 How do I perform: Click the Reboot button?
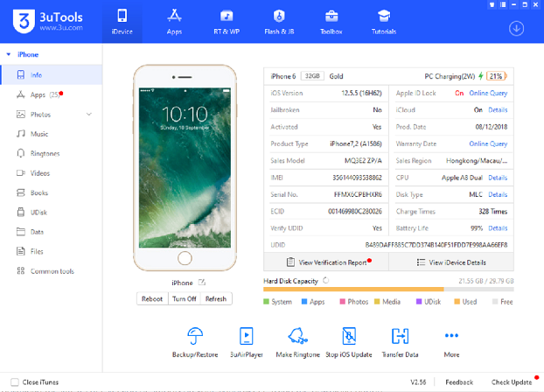click(152, 298)
